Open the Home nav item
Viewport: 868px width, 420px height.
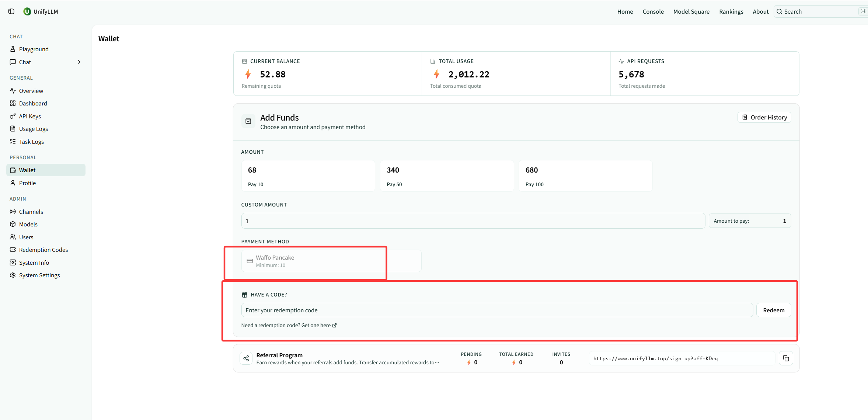(x=625, y=11)
